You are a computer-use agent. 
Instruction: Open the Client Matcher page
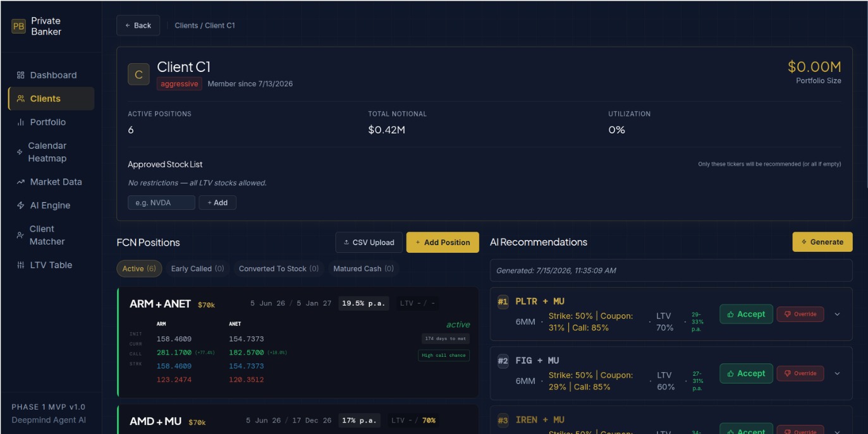[x=51, y=235]
